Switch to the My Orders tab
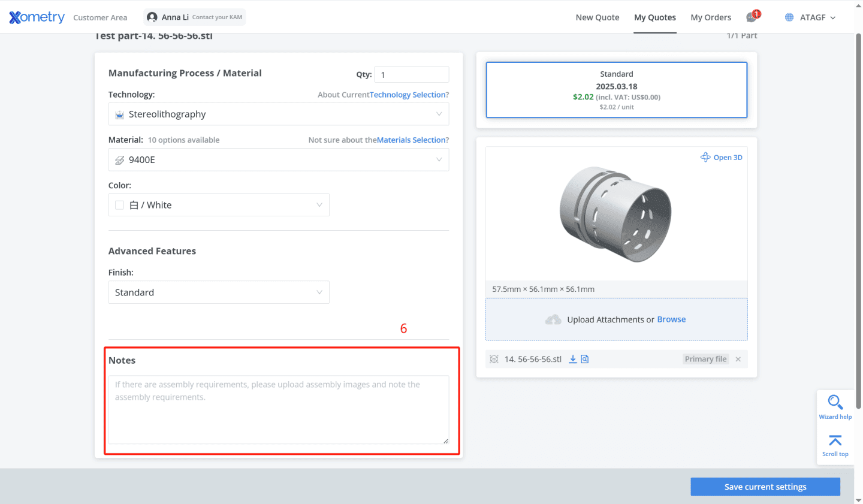This screenshot has width=863, height=504. click(711, 17)
